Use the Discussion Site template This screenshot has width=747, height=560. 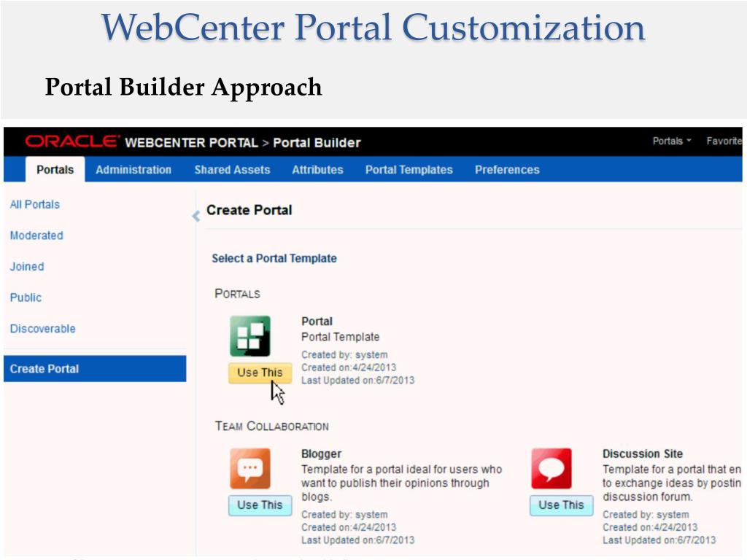[x=561, y=505]
